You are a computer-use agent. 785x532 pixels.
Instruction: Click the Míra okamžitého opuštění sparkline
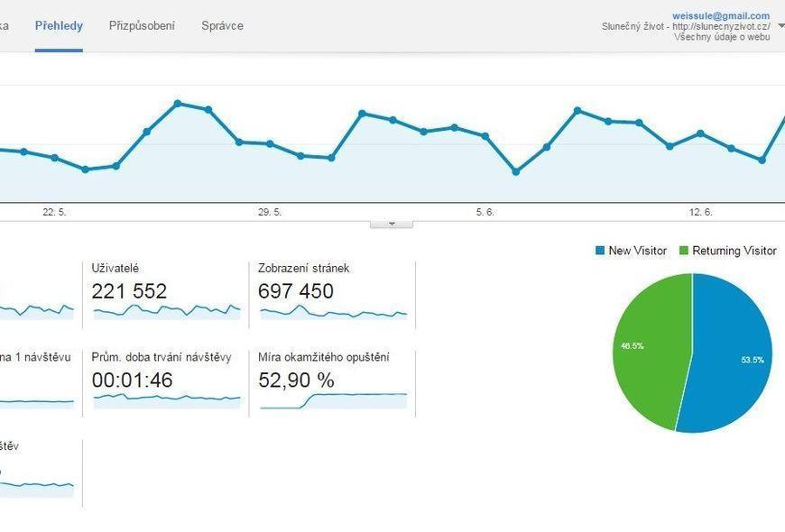pyautogui.click(x=333, y=398)
